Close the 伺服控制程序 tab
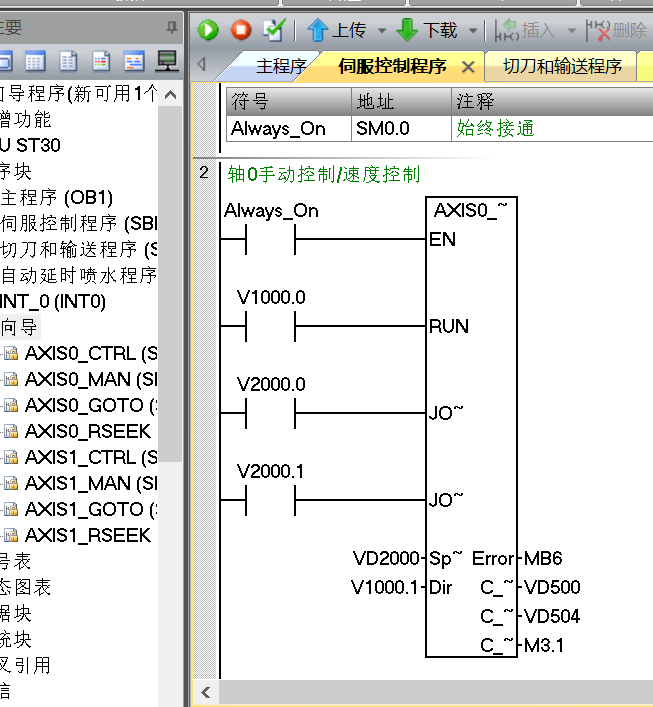The width and height of the screenshot is (653, 707). coord(467,67)
